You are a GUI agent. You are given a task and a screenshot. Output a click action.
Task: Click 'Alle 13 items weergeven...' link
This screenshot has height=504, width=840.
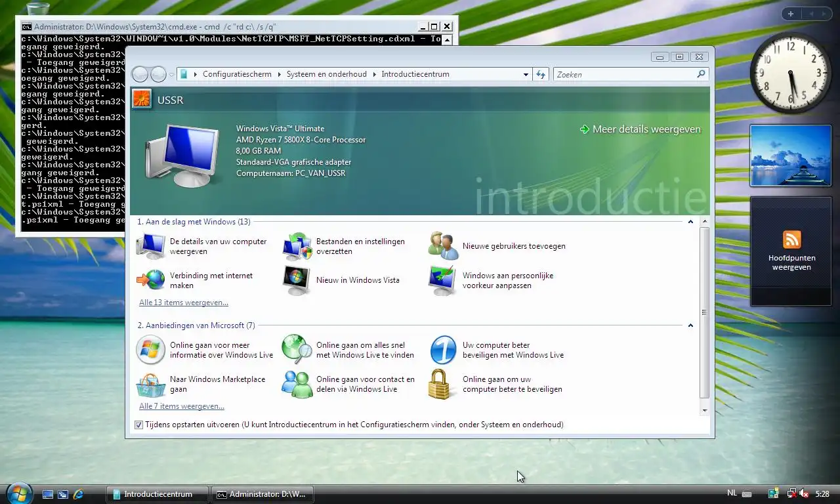(184, 303)
